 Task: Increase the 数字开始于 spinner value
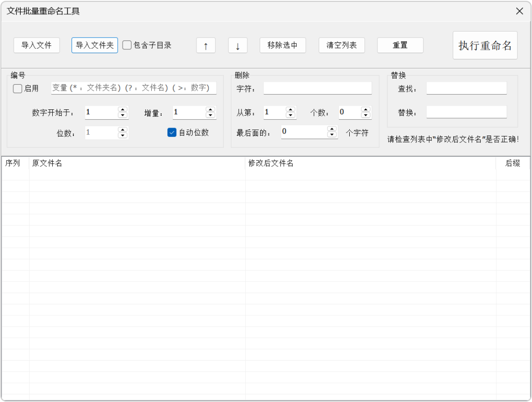(x=123, y=109)
